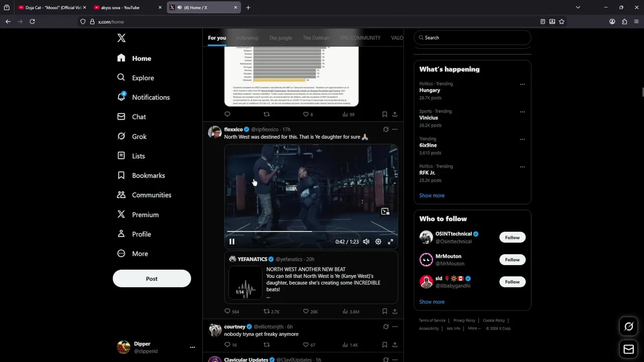Like courtney's post with 67 likes

308,345
